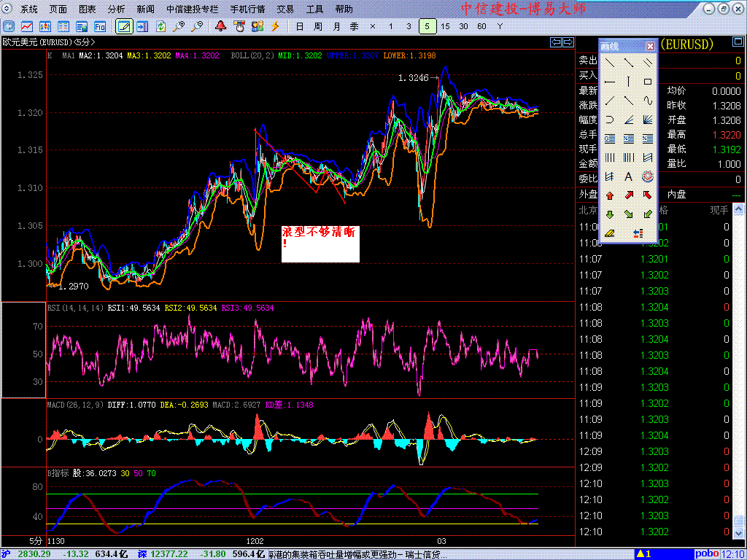Click the blue-arrow list icon beside eraser

pyautogui.click(x=638, y=233)
